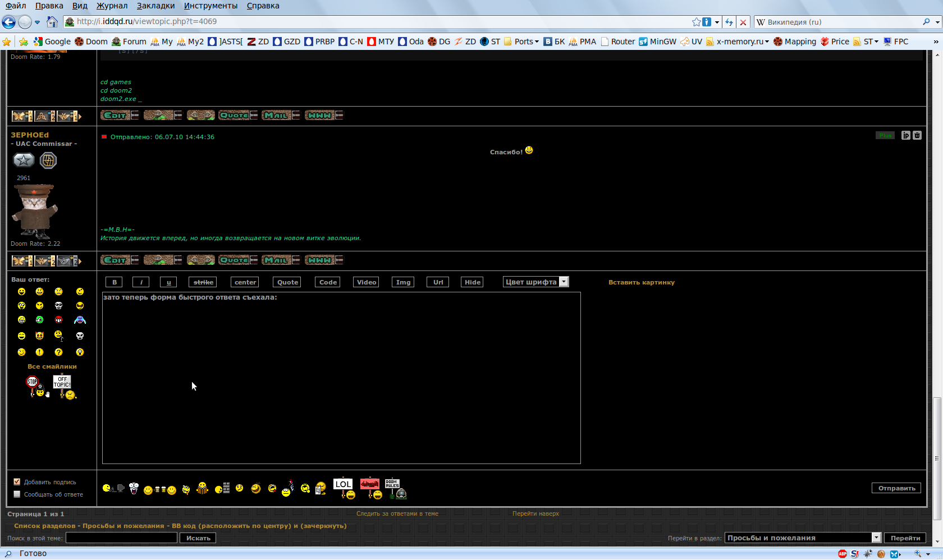Enable the Сообщать об ответе checkbox
Image resolution: width=943 pixels, height=560 pixels.
(x=17, y=494)
